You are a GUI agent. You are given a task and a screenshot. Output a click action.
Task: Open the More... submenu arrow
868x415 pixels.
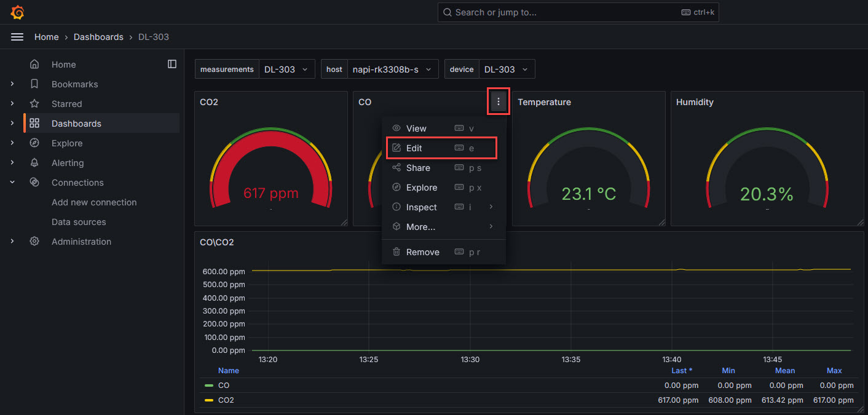pyautogui.click(x=491, y=226)
